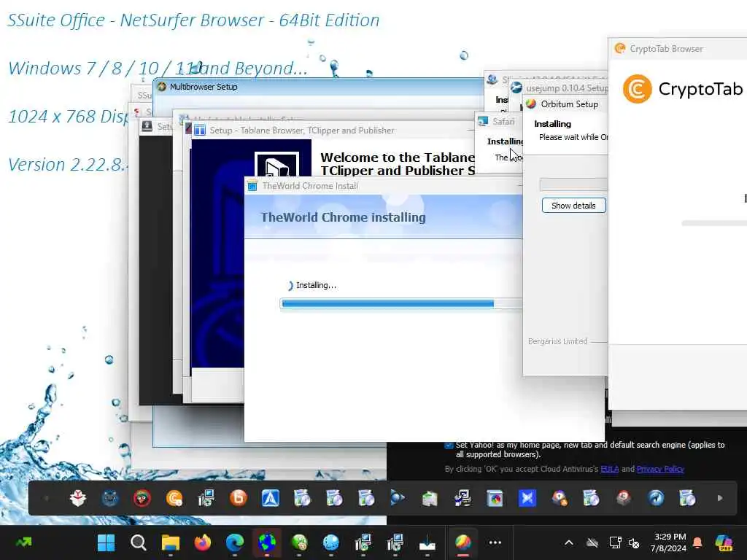
Task: Click the TheWorld Chrome Install title icon
Action: (252, 186)
